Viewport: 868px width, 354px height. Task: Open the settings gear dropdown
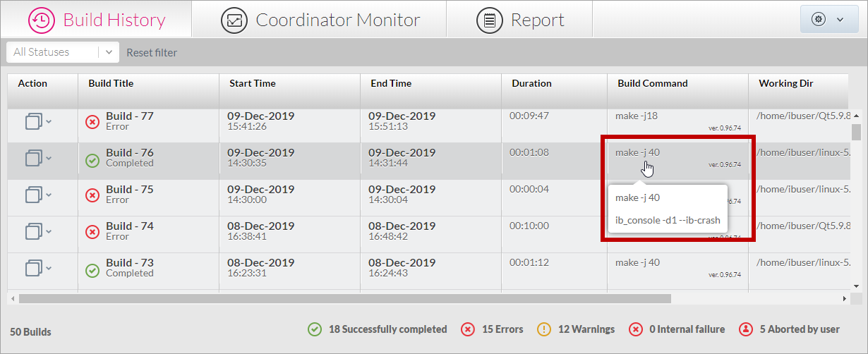click(828, 20)
